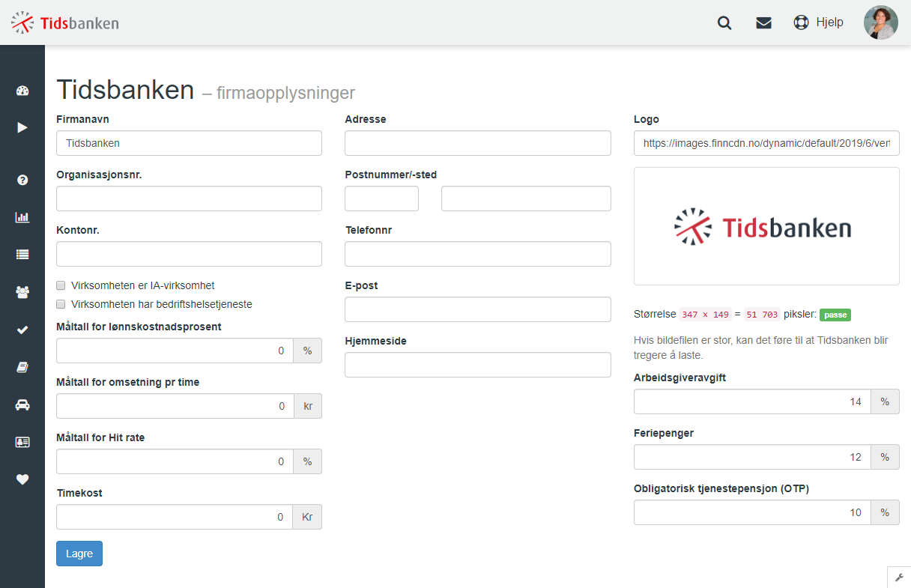Focus the poststed input field

point(526,198)
